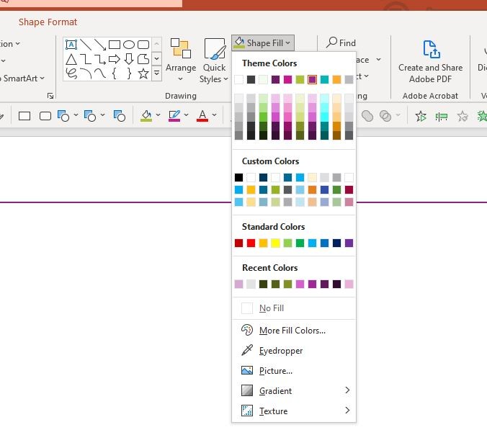This screenshot has height=448, width=487.
Task: Pick the first recent color, light purple
Action: (x=238, y=284)
